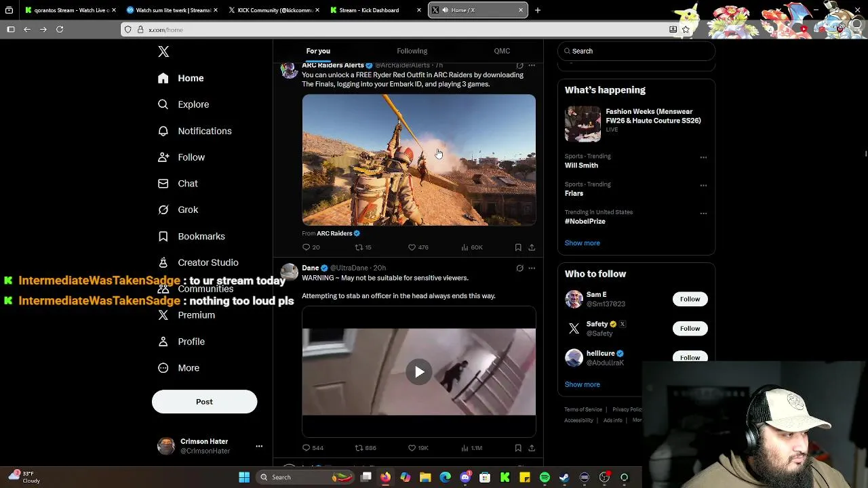Open the More menu in the sidebar

(x=178, y=368)
